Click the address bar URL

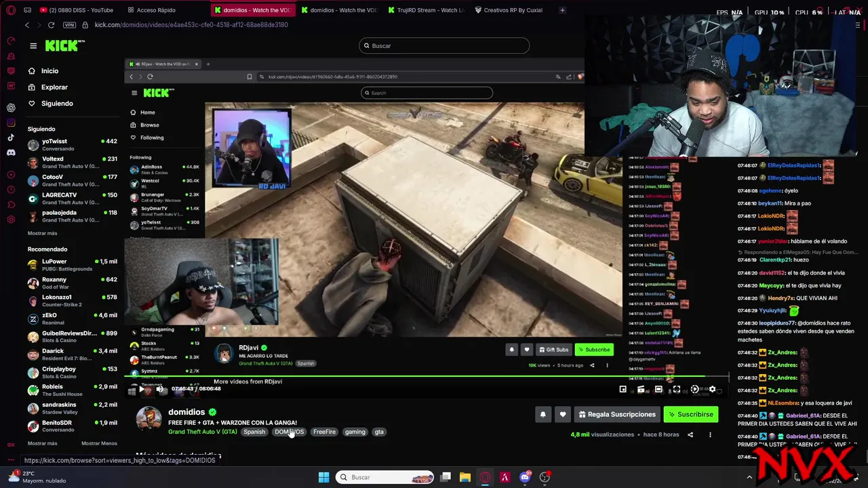191,25
